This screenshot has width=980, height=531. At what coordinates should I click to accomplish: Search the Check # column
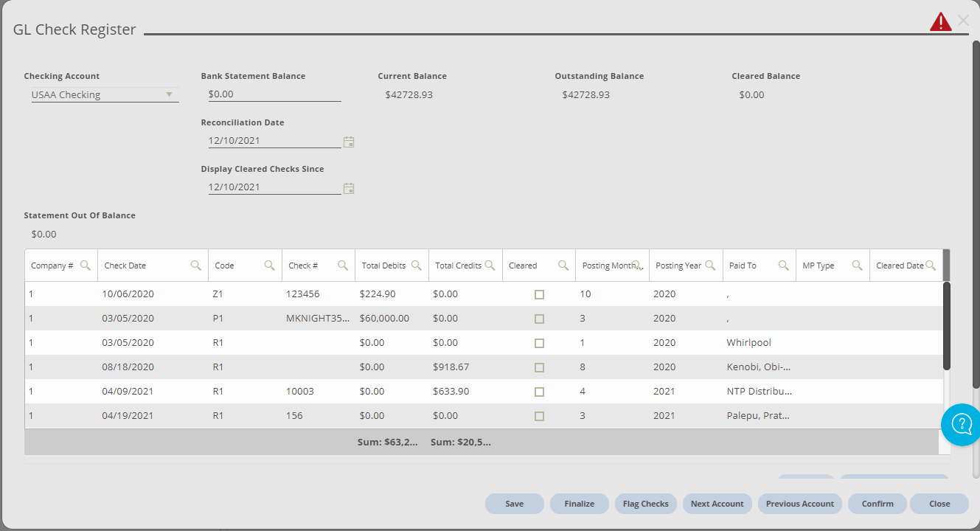[343, 265]
